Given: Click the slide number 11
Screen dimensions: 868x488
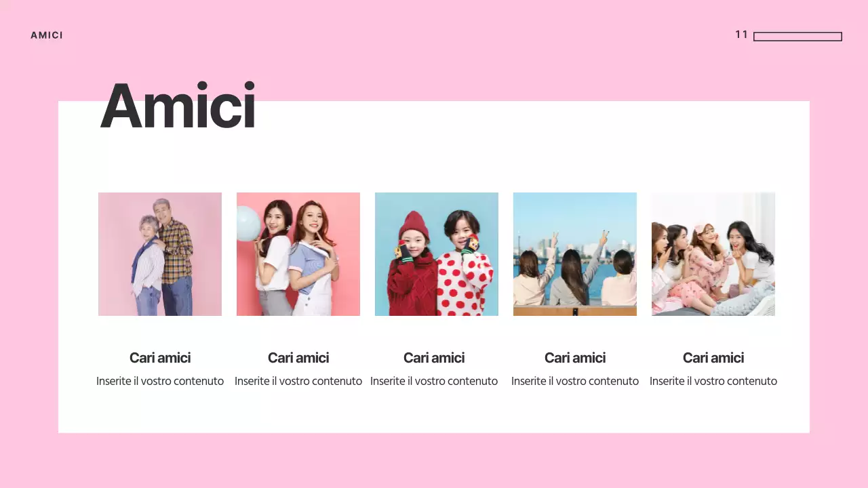Looking at the screenshot, I should (741, 35).
